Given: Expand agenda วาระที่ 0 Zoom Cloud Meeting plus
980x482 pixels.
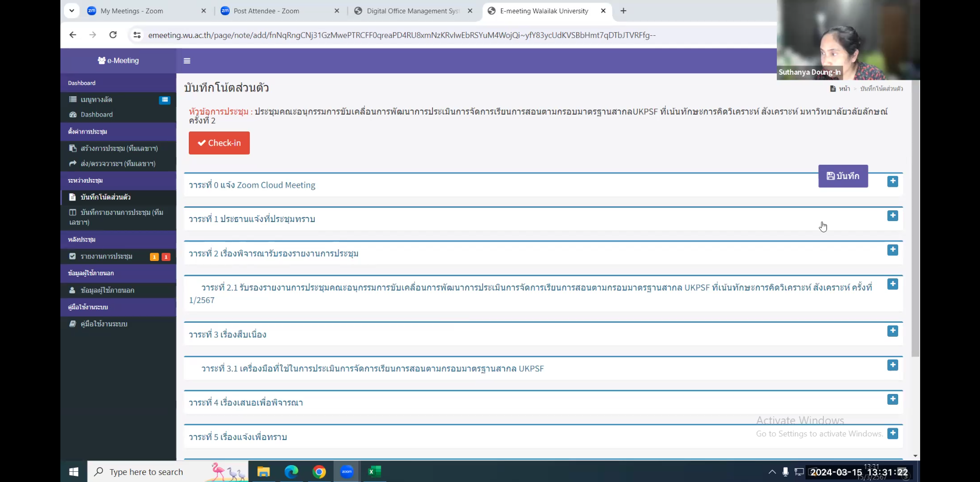Looking at the screenshot, I should (892, 182).
